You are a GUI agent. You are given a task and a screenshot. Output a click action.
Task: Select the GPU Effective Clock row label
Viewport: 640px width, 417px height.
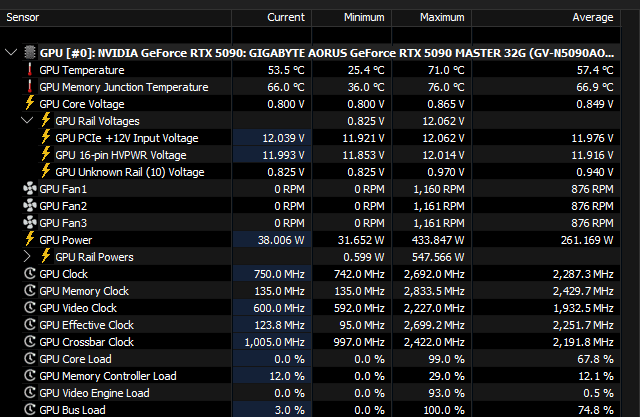(x=87, y=325)
